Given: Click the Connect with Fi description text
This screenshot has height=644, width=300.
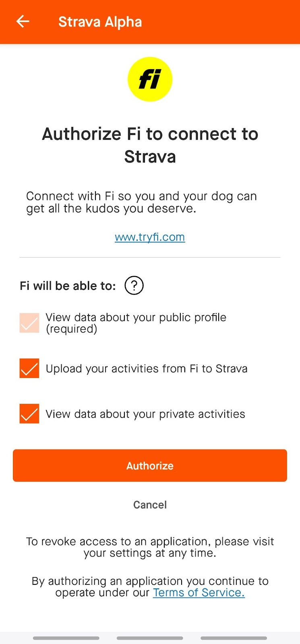Looking at the screenshot, I should pyautogui.click(x=141, y=202).
